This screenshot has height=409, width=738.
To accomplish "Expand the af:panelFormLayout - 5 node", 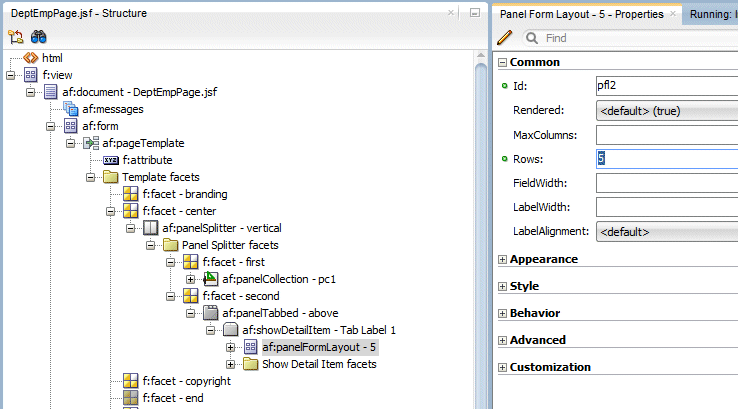I will (230, 347).
